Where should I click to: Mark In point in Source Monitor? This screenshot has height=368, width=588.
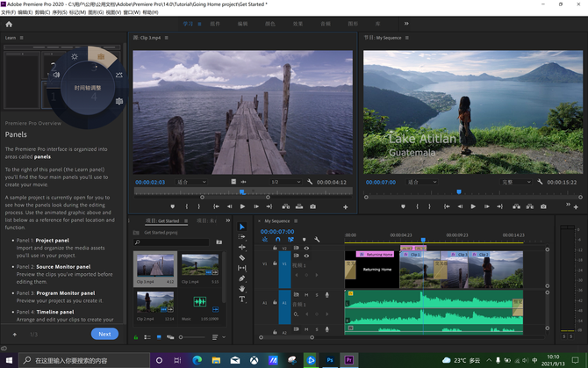pyautogui.click(x=187, y=206)
